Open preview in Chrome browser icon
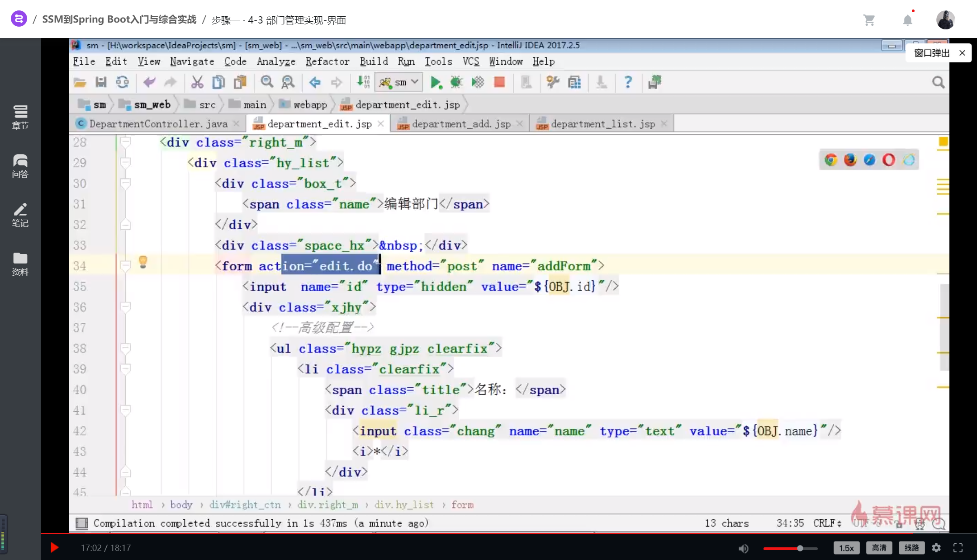This screenshot has height=560, width=977. (x=831, y=160)
